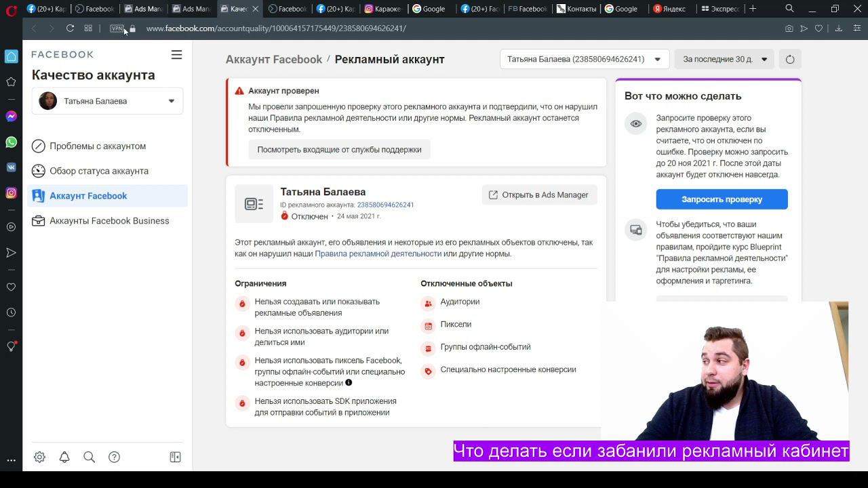Viewport: 868px width, 488px height.
Task: Open downloads icon in browser toolbar
Action: tap(838, 28)
